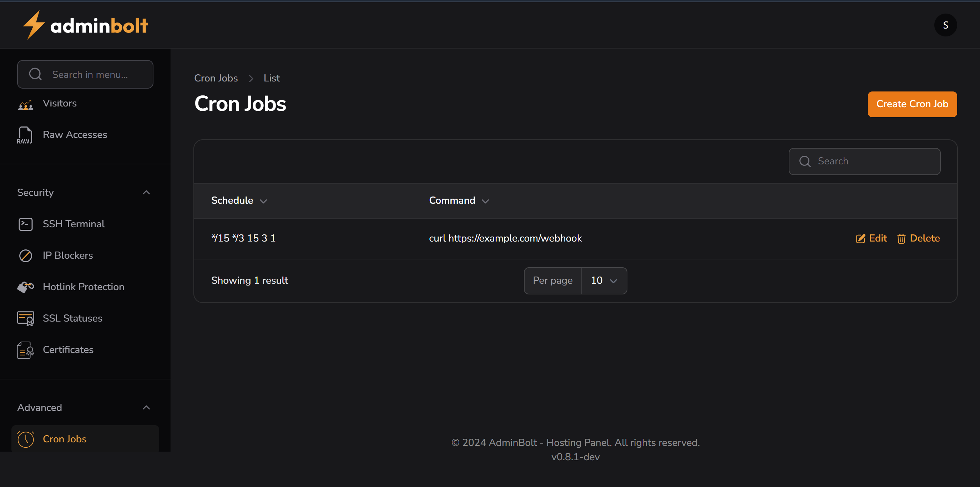Click the Hotlink Protection icon

pos(25,287)
